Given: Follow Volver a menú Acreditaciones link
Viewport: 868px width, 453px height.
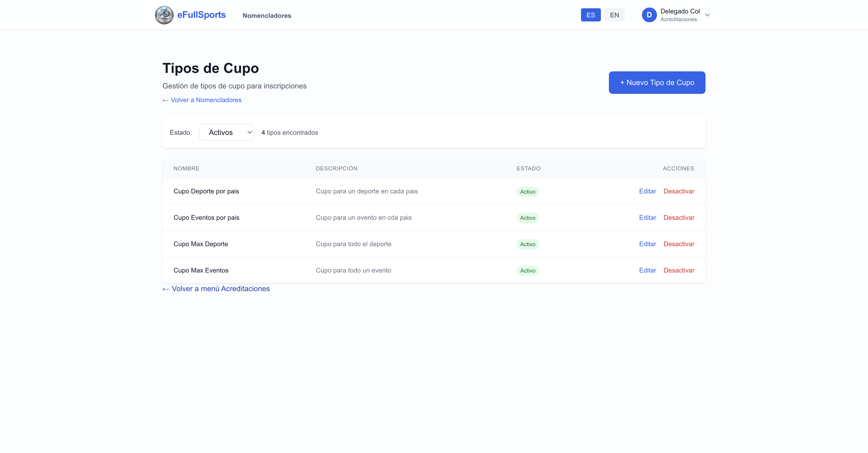Looking at the screenshot, I should [x=216, y=289].
